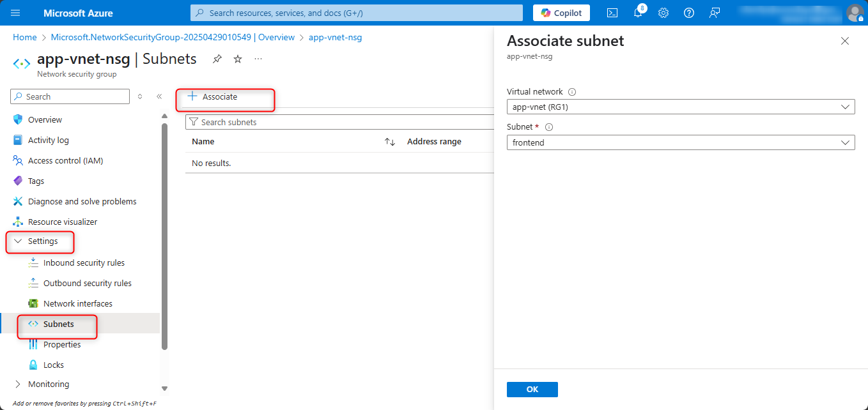Open Diagnose and solve problems
The height and width of the screenshot is (410, 868).
coord(82,201)
